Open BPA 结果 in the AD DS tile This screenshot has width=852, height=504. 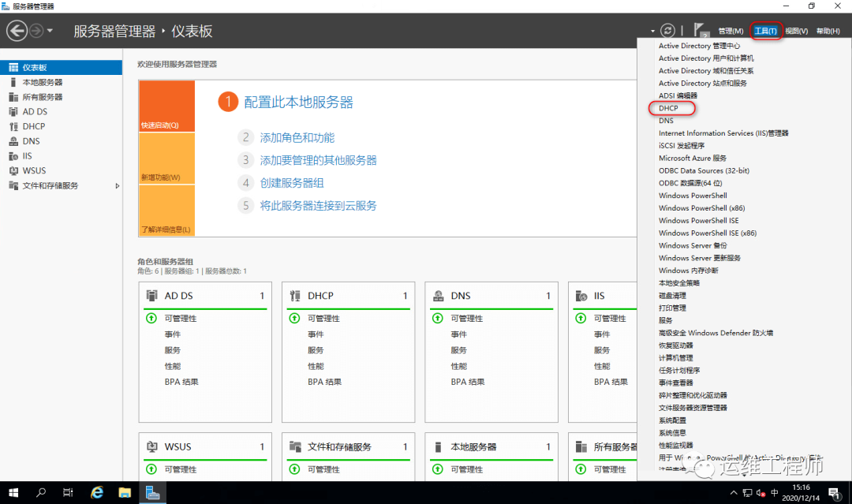coord(181,382)
